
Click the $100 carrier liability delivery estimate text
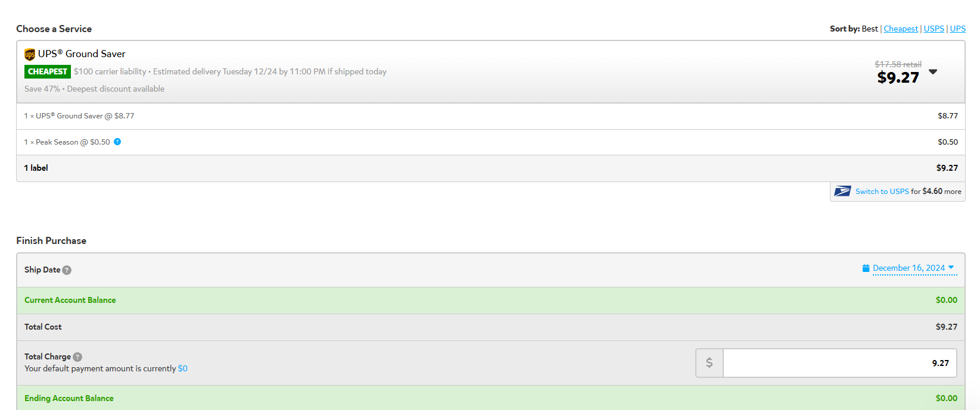230,71
